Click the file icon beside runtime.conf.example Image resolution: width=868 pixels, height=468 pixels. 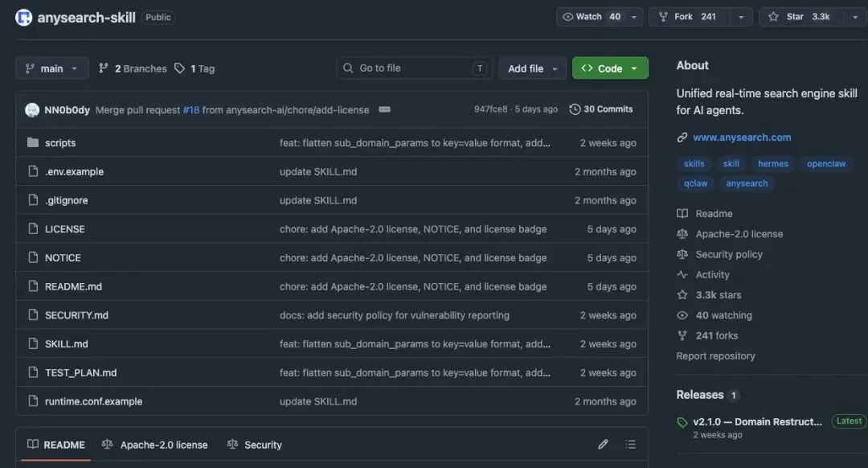pos(33,401)
